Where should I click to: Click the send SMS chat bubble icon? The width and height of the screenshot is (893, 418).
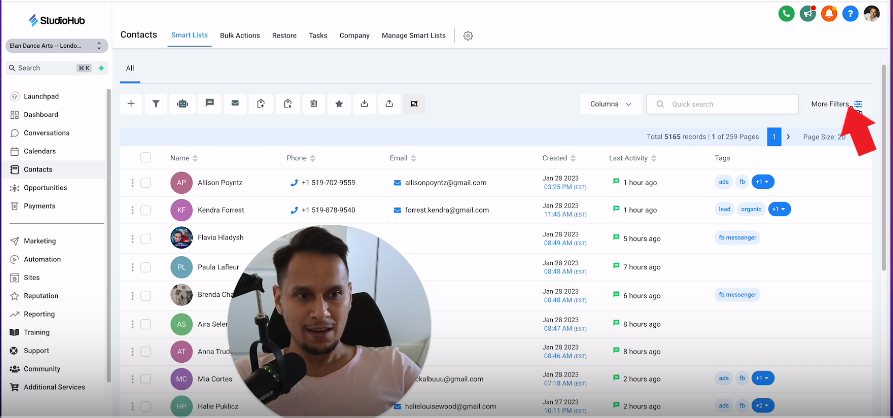[x=209, y=104]
